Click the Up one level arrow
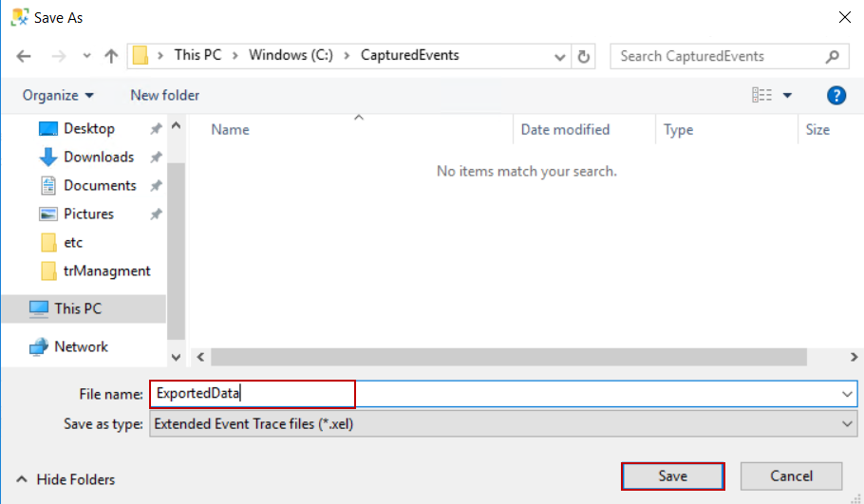The image size is (864, 504). point(111,56)
